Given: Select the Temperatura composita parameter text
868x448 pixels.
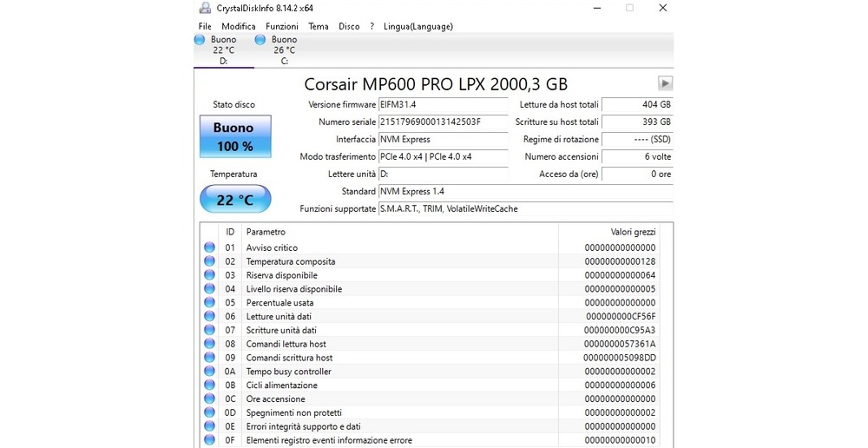Looking at the screenshot, I should coord(291,261).
